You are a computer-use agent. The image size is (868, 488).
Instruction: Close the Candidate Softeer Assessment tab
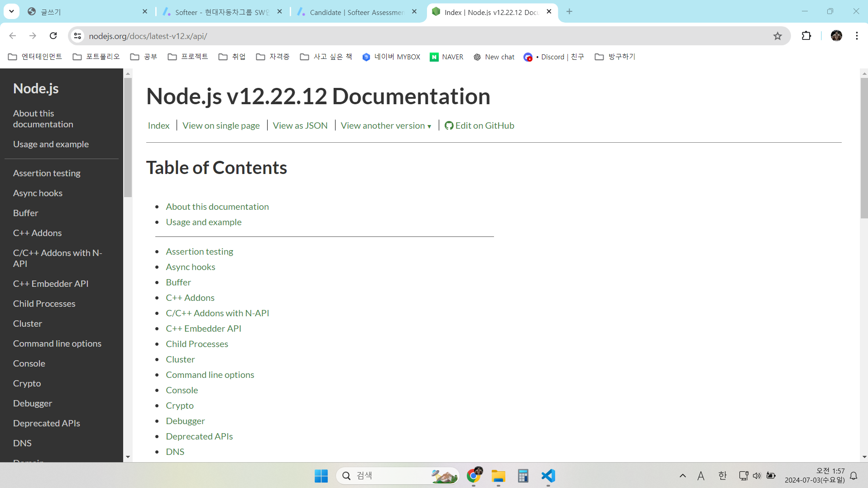click(414, 12)
